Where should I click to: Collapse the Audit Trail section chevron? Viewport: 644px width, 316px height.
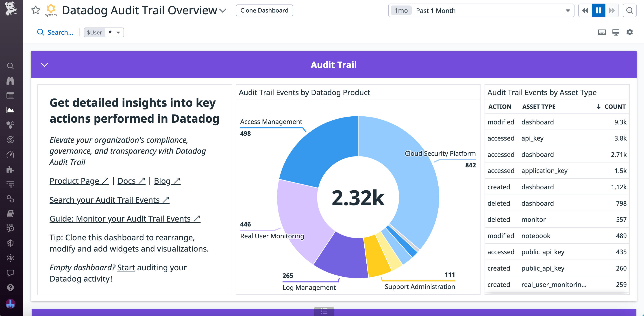click(44, 65)
